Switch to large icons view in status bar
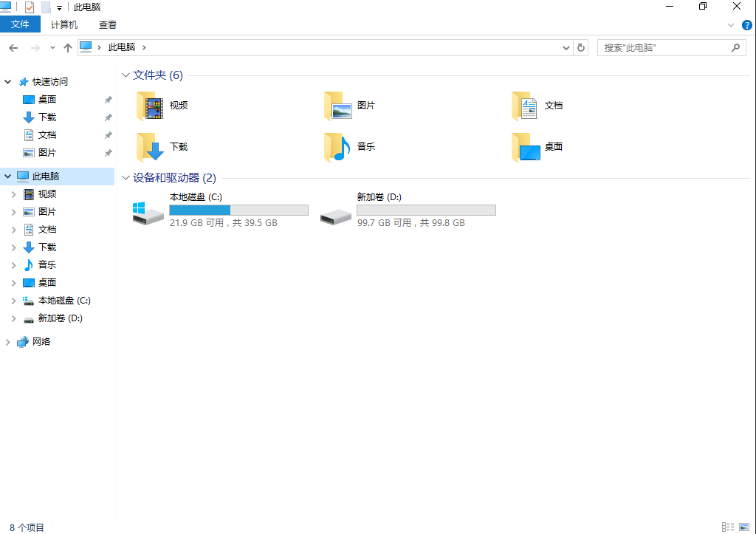This screenshot has height=534, width=756. click(744, 527)
